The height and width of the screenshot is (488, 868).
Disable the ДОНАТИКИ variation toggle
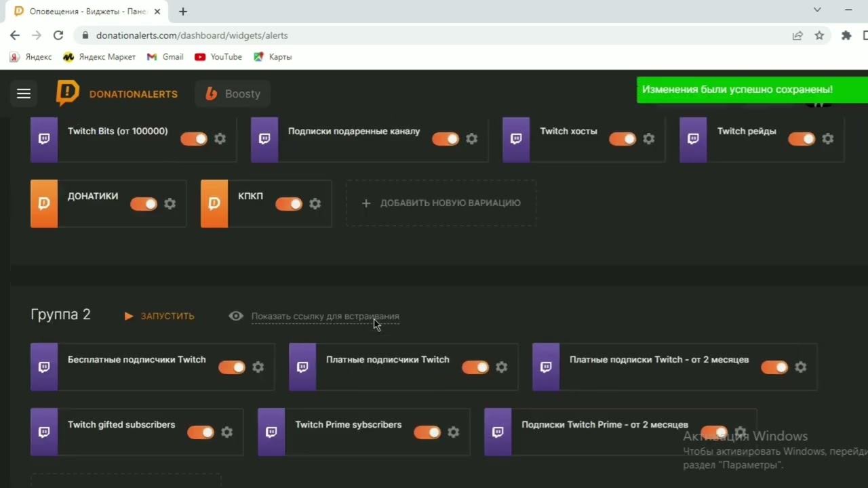pyautogui.click(x=144, y=204)
